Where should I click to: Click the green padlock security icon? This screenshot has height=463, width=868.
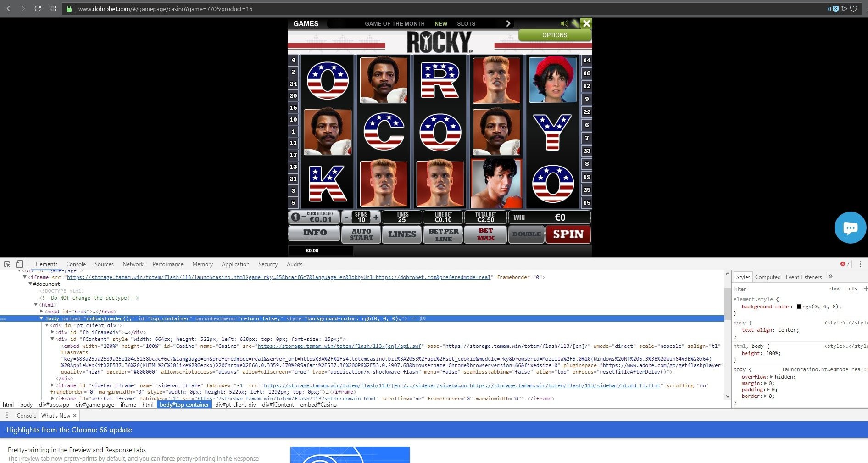69,9
